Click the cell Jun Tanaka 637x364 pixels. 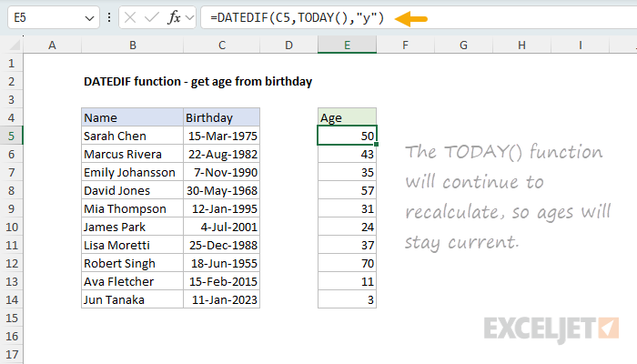click(133, 299)
